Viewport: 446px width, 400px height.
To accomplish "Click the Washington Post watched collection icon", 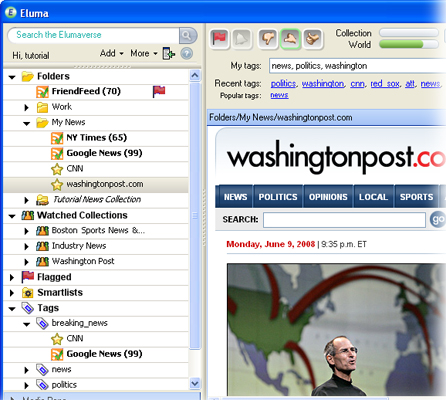I will pyautogui.click(x=42, y=261).
